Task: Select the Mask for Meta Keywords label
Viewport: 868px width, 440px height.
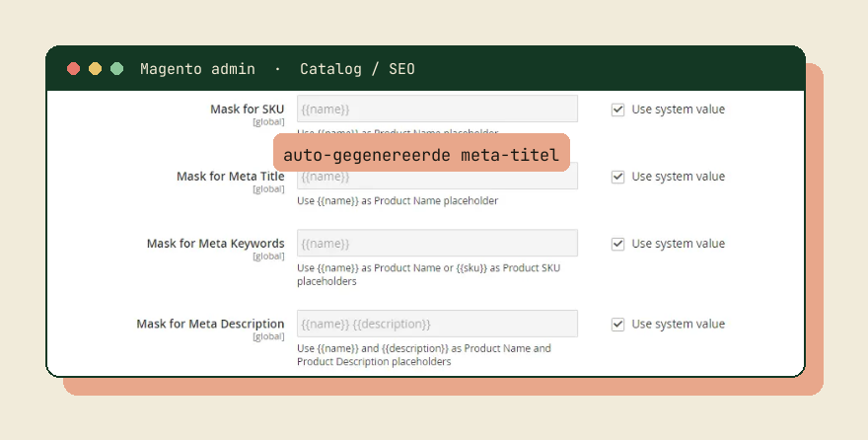Action: [x=215, y=244]
